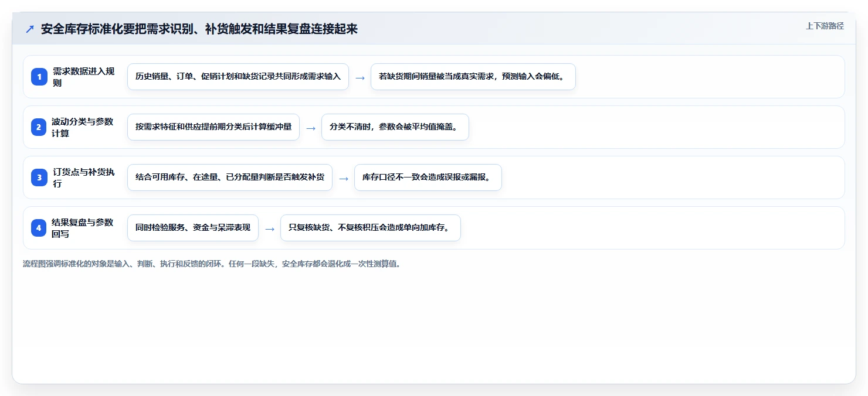Select step number 3 badge
This screenshot has height=396, width=868.
pos(39,177)
